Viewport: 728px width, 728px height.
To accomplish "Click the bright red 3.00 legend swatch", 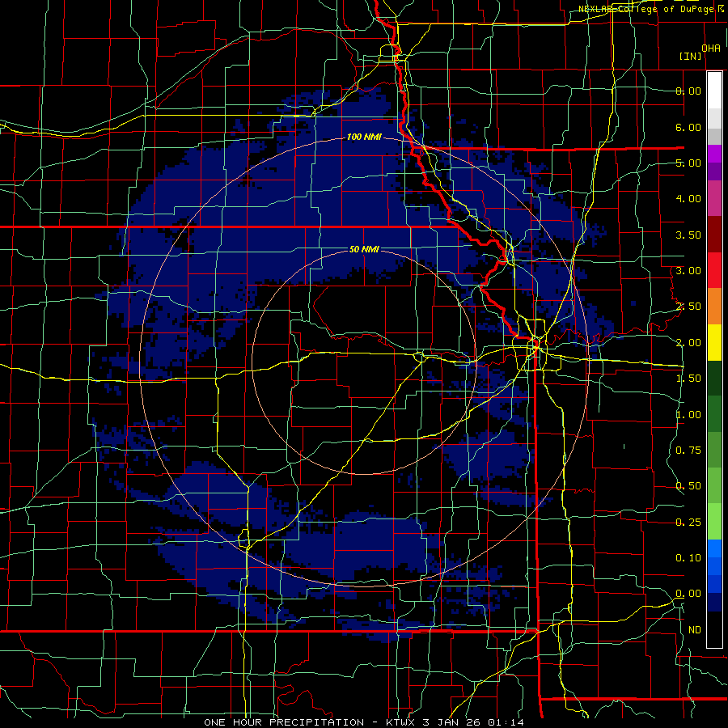I will point(714,270).
